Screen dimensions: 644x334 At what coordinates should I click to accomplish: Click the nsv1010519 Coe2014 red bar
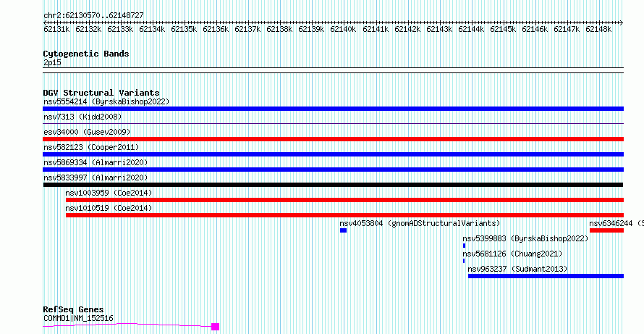344,215
